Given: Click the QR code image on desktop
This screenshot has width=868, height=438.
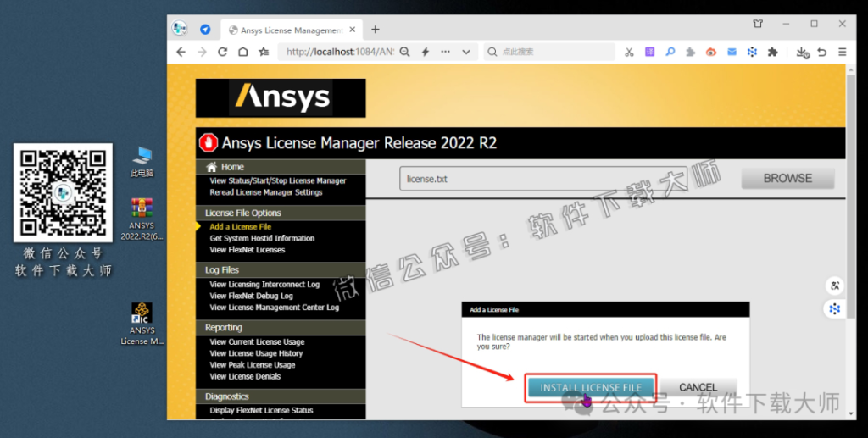Looking at the screenshot, I should tap(63, 192).
